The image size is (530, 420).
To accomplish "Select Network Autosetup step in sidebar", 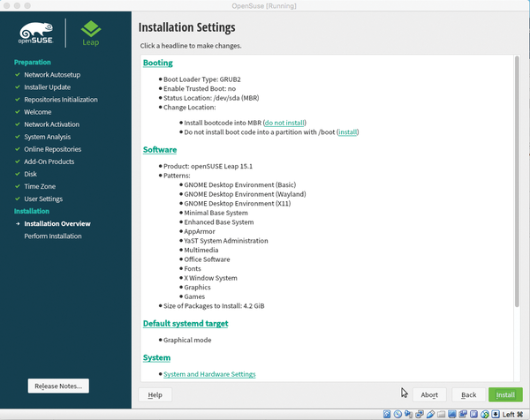I will click(x=52, y=75).
